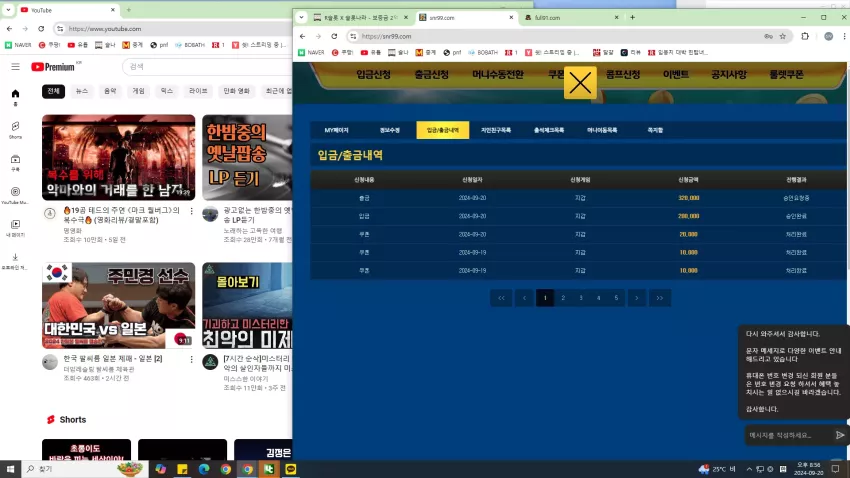
Task: Open Subscriptions in the YouTube sidebar
Action: pos(15,162)
